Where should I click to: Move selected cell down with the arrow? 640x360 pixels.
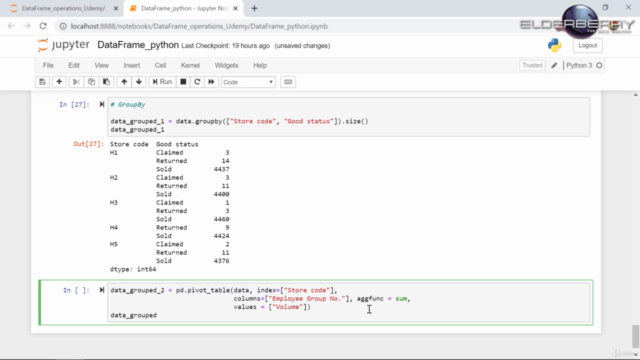[139, 82]
